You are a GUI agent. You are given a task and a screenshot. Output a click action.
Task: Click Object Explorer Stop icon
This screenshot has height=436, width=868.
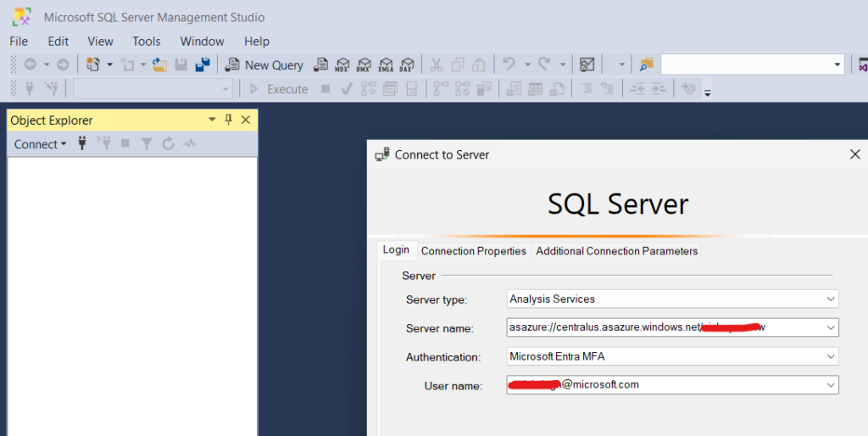tap(125, 143)
